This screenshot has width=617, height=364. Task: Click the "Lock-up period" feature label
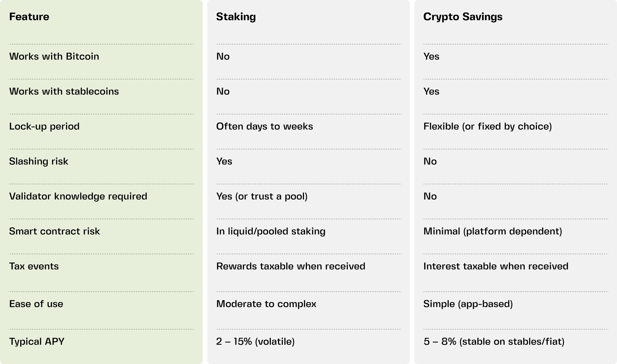(44, 126)
